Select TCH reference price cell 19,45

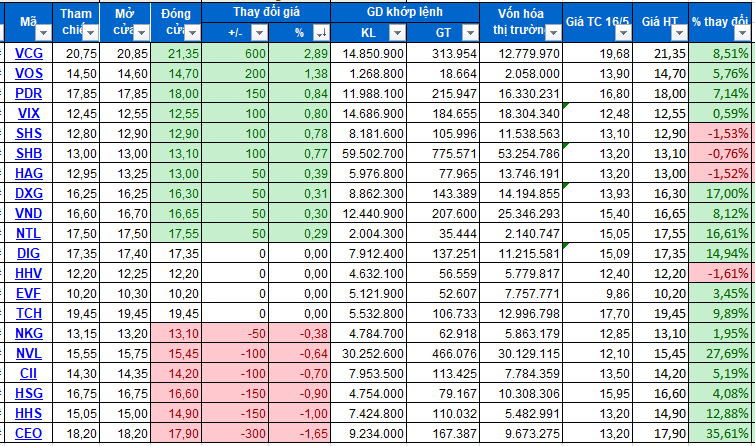[x=76, y=314]
